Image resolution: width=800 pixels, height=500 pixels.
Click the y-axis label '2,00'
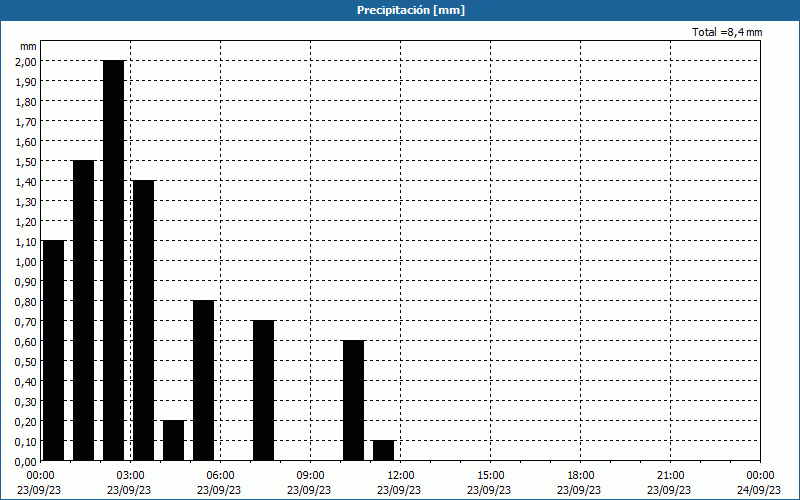pos(28,61)
